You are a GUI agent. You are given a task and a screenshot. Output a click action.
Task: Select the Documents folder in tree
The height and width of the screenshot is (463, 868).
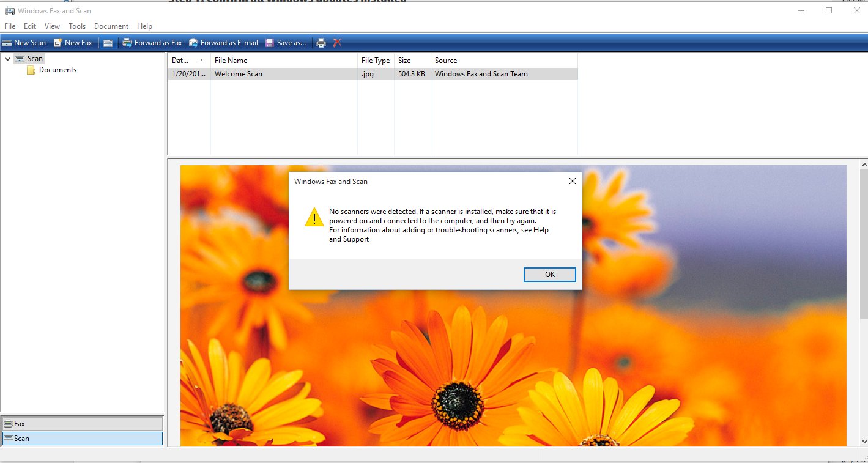(x=57, y=70)
